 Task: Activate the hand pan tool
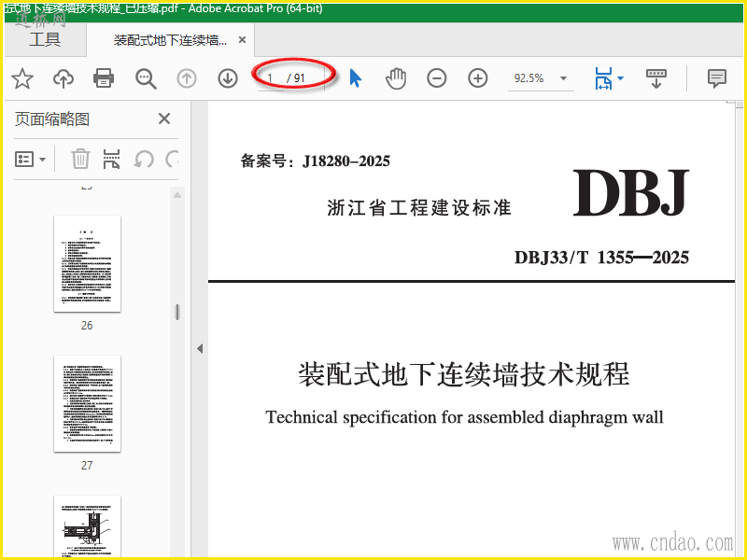(396, 78)
